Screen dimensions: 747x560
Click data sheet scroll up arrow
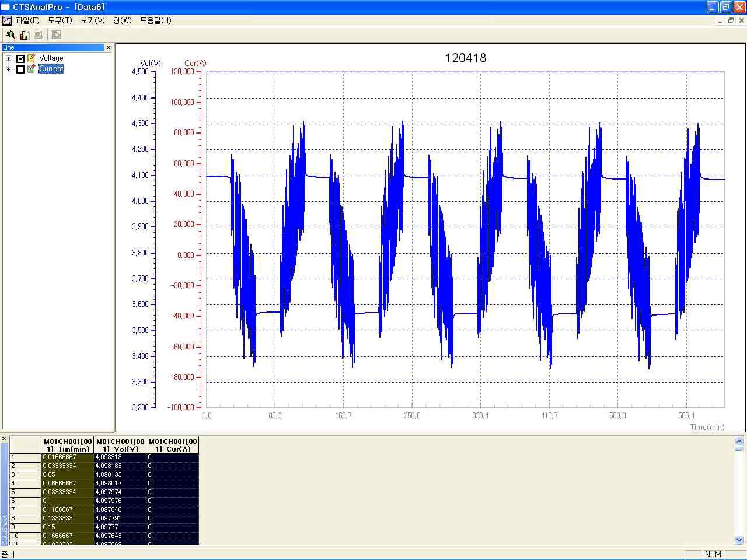coord(739,441)
